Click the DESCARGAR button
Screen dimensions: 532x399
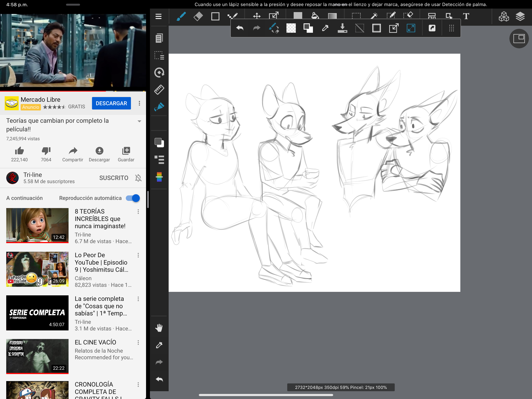coord(111,103)
